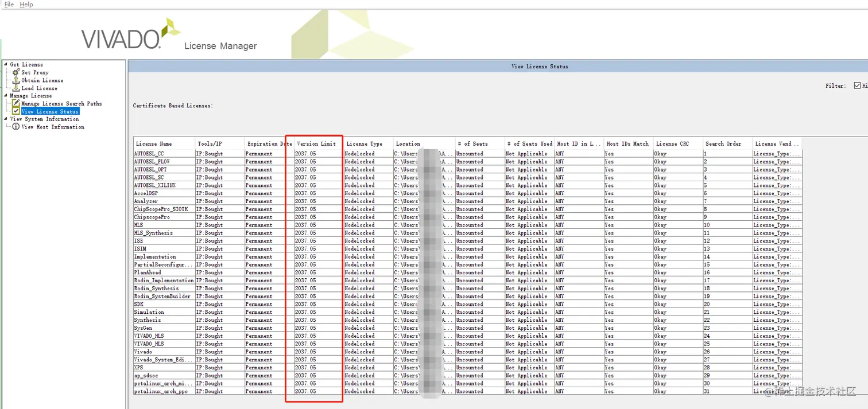Click the Location column header
This screenshot has height=409, width=868.
tap(424, 143)
